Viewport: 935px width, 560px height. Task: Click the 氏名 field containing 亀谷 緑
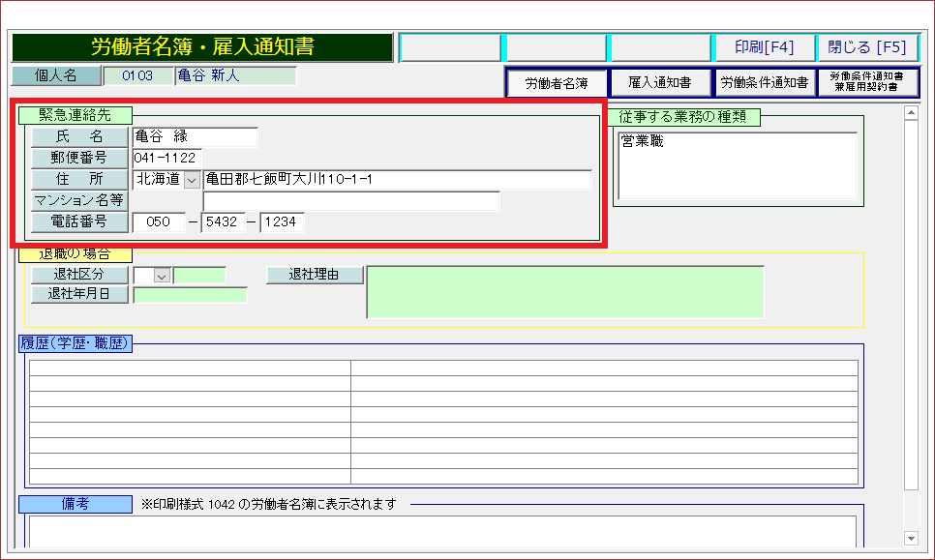click(x=195, y=137)
